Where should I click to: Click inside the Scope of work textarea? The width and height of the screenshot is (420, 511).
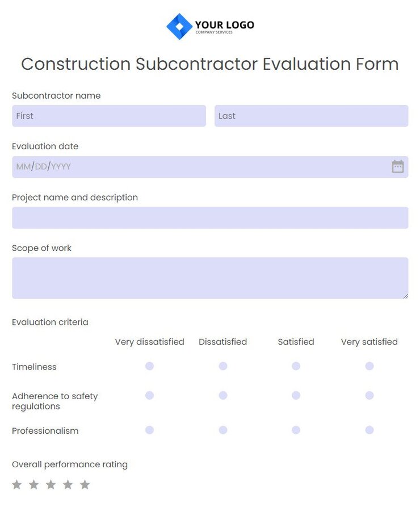pos(210,278)
